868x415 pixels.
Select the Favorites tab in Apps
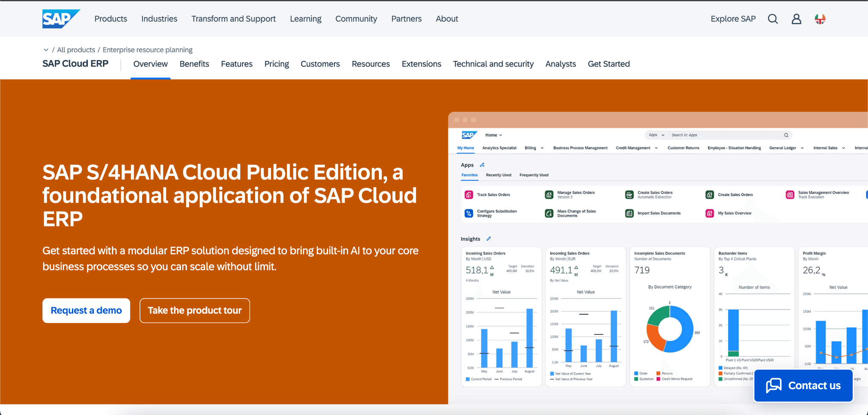pos(470,175)
